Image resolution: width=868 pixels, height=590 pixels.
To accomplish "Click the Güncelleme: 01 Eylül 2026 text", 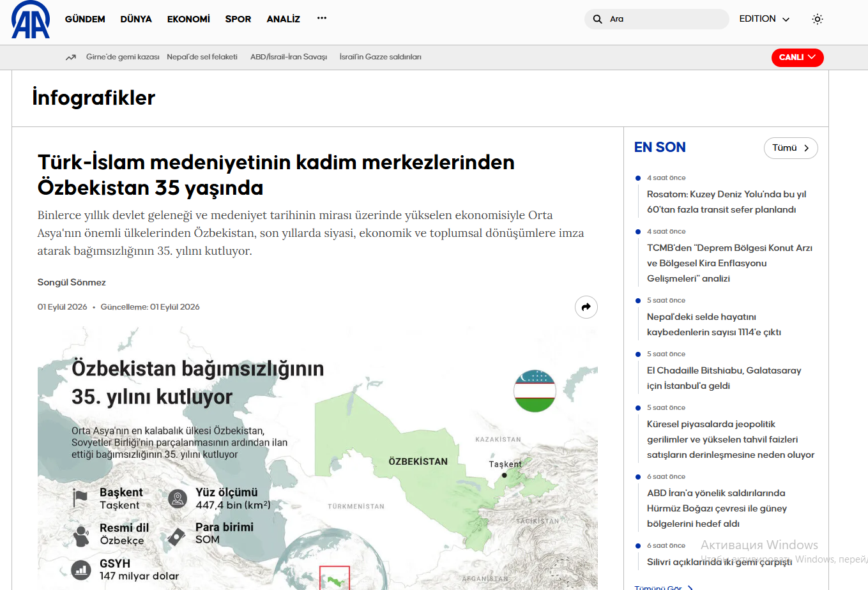I will click(x=150, y=307).
